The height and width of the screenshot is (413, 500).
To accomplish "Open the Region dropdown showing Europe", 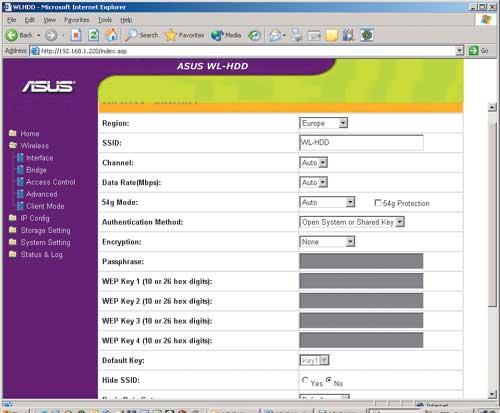I will point(324,123).
